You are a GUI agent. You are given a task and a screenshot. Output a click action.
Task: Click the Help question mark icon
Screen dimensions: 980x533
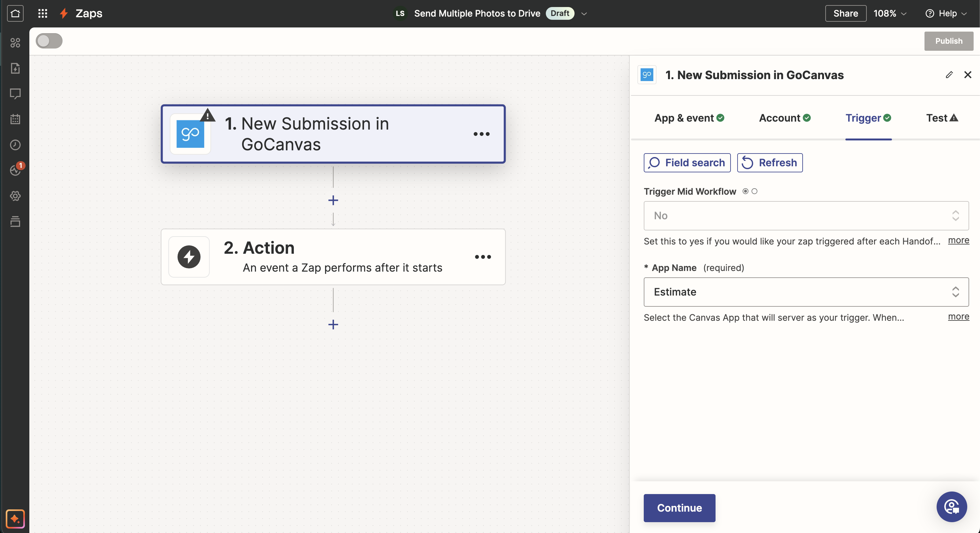(x=930, y=13)
